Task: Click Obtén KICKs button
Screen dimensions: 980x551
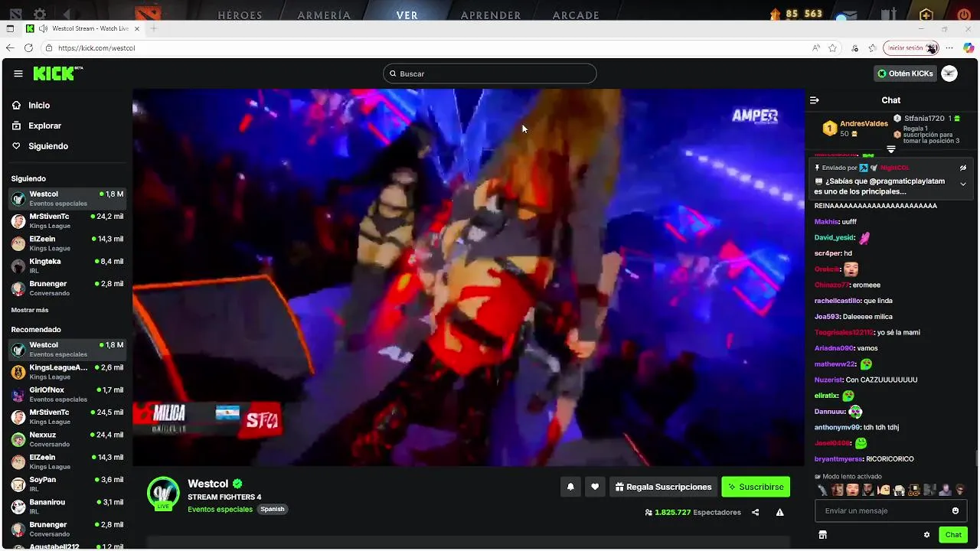Action: pos(906,73)
